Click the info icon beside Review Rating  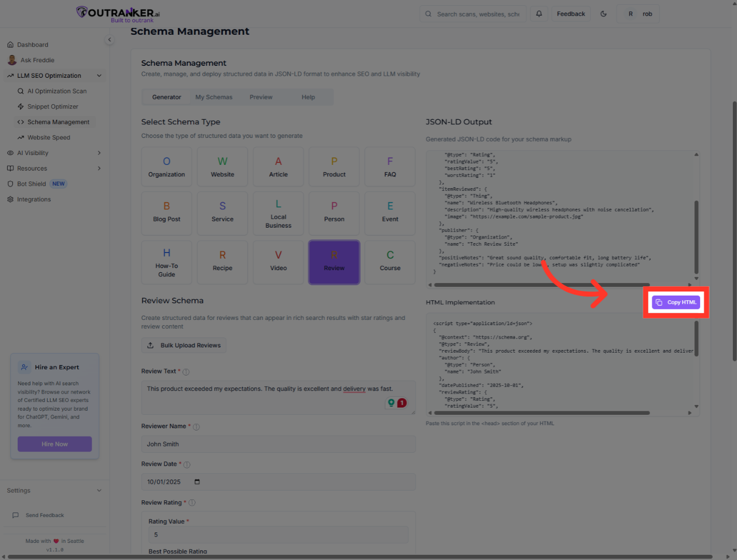(x=192, y=503)
